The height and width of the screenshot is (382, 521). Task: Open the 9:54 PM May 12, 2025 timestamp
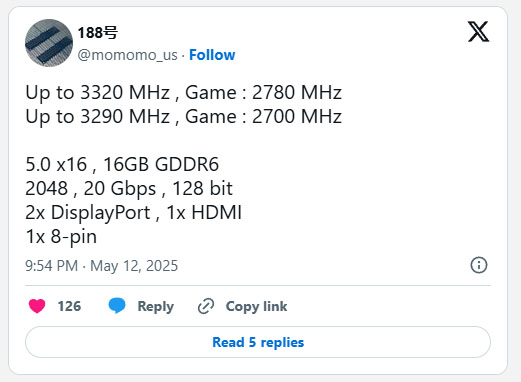[102, 266]
